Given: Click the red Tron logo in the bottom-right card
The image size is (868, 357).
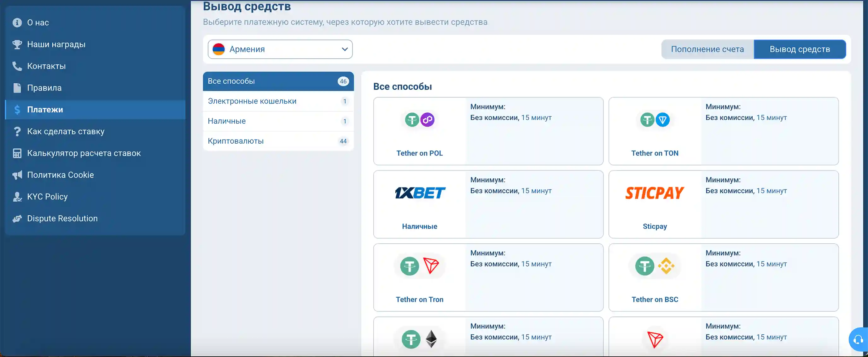Looking at the screenshot, I should tap(655, 339).
